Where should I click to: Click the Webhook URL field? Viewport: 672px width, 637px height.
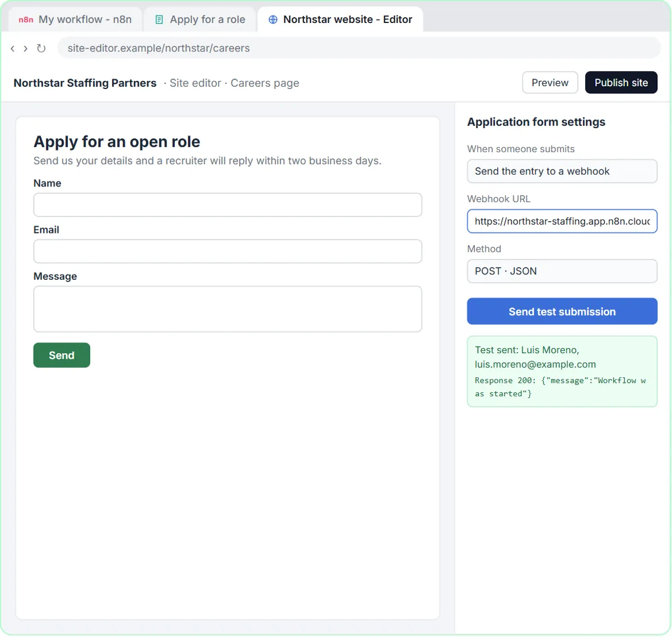coord(562,221)
